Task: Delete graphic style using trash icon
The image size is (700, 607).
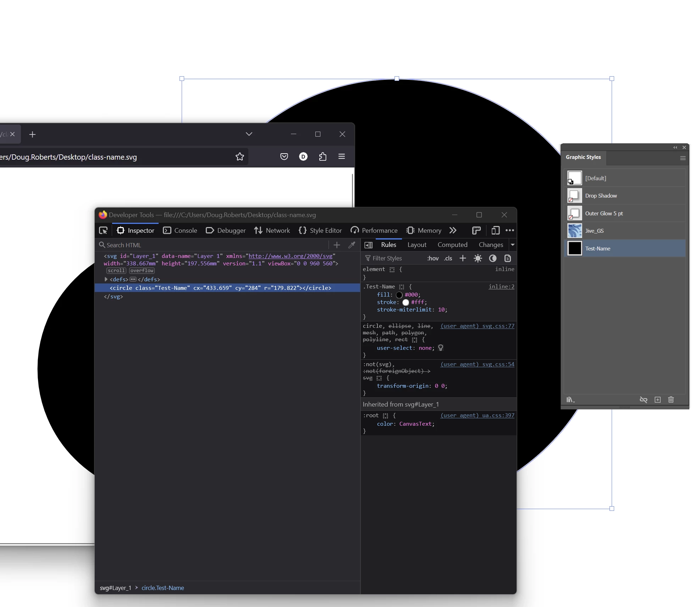Action: pos(671,400)
